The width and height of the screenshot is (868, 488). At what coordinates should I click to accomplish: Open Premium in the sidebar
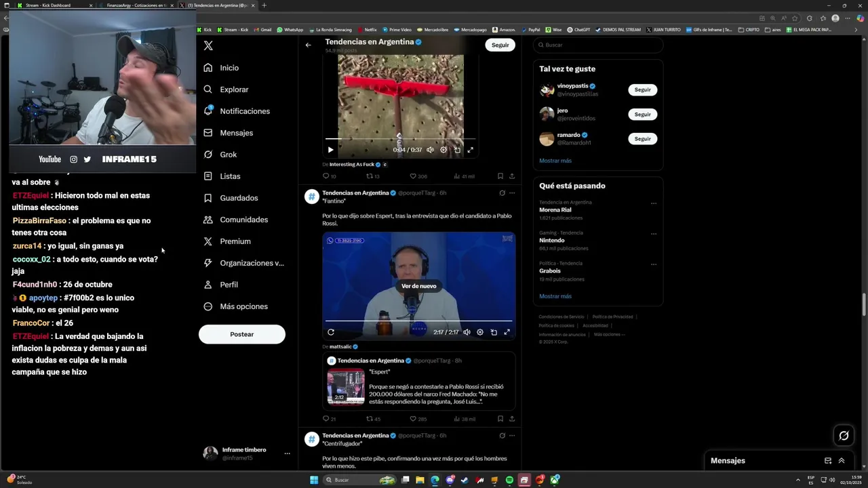point(227,241)
